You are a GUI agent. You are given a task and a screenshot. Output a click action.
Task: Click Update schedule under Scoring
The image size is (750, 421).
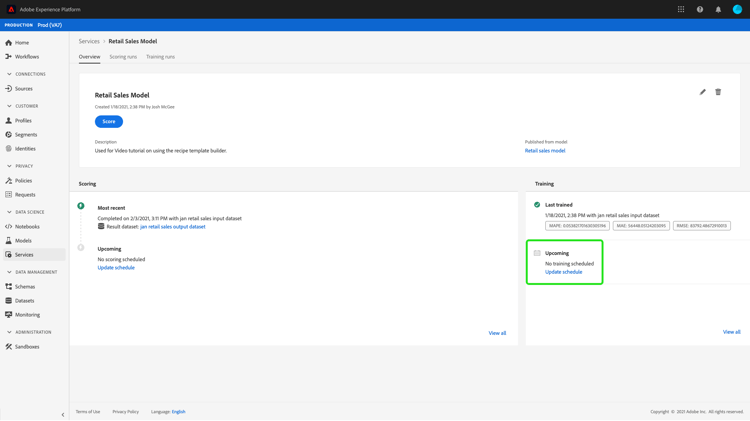pyautogui.click(x=116, y=267)
